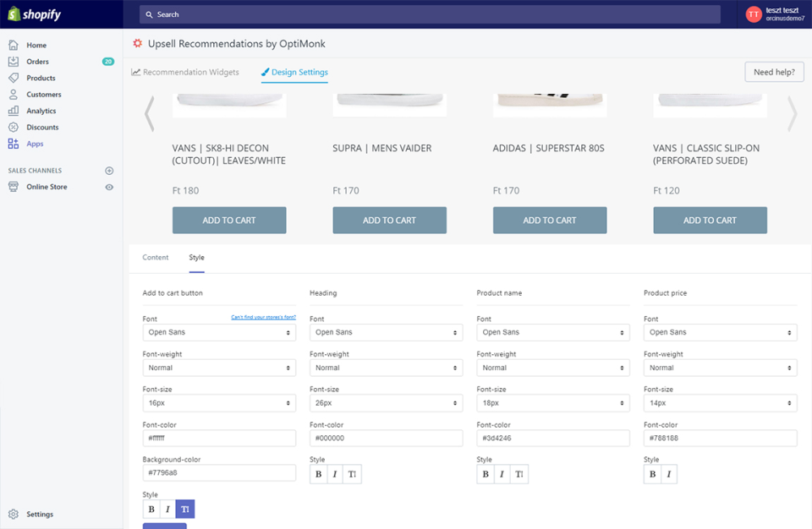Toggle italic for Product price style
This screenshot has height=529, width=812.
[x=669, y=474]
